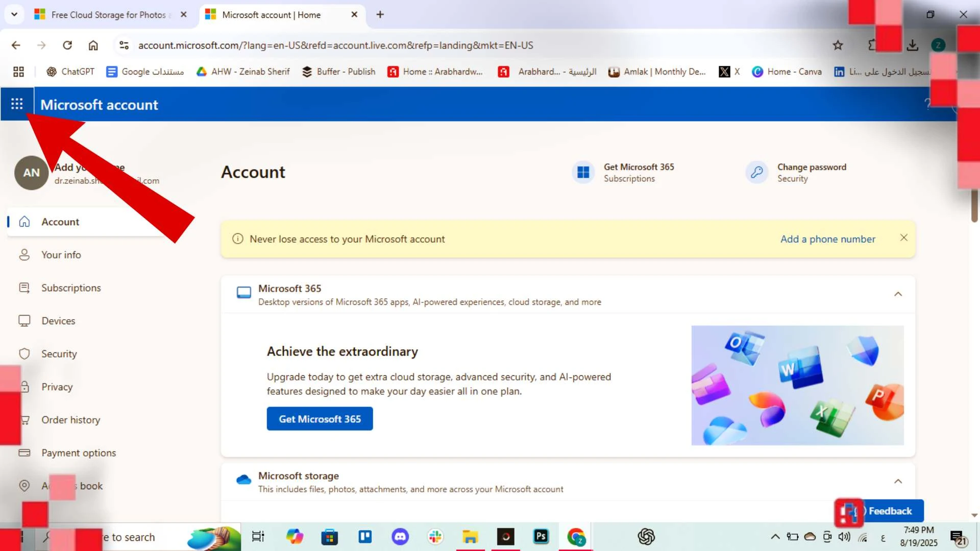Reload the current page
This screenshot has width=980, height=551.
pyautogui.click(x=67, y=45)
